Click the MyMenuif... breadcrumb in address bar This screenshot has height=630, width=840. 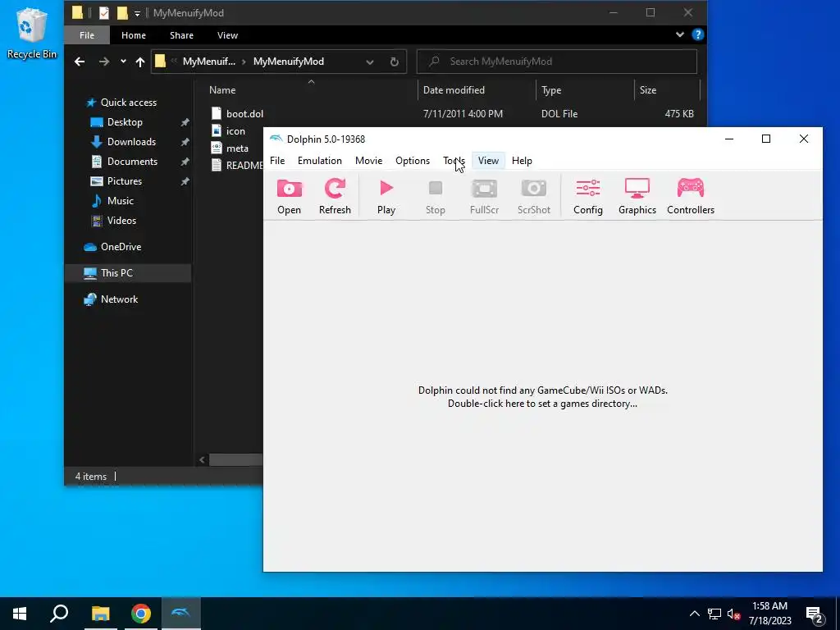pyautogui.click(x=209, y=62)
